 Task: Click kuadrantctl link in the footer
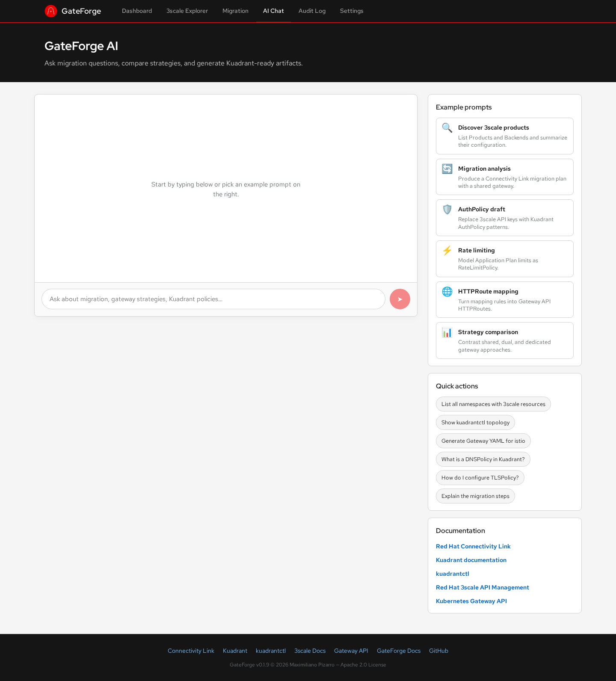[x=271, y=651]
